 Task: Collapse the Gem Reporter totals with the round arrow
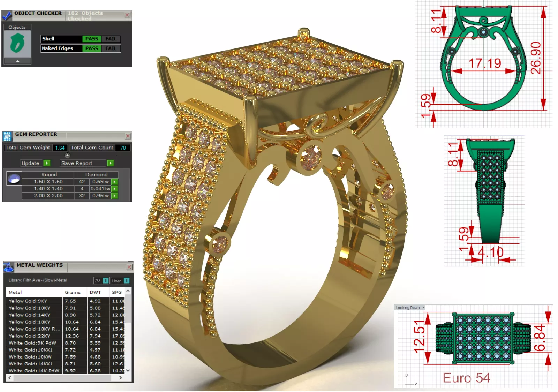click(67, 156)
